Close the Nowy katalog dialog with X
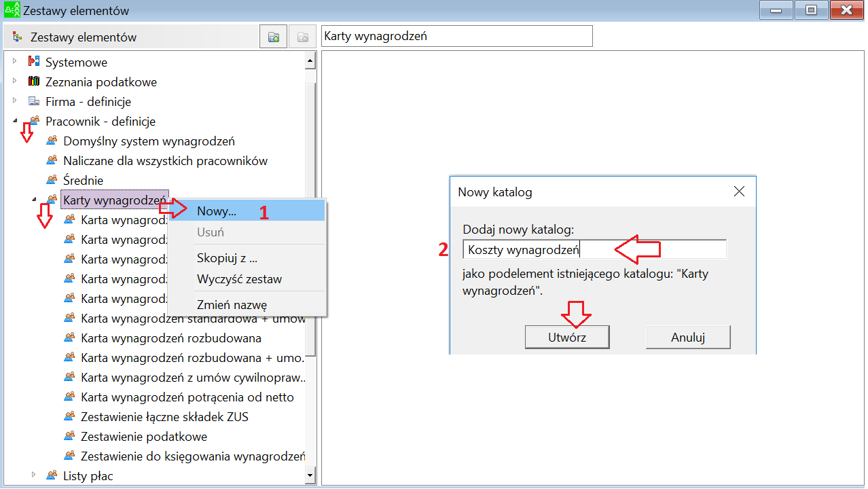Screen dimensions: 868x489 coord(740,192)
